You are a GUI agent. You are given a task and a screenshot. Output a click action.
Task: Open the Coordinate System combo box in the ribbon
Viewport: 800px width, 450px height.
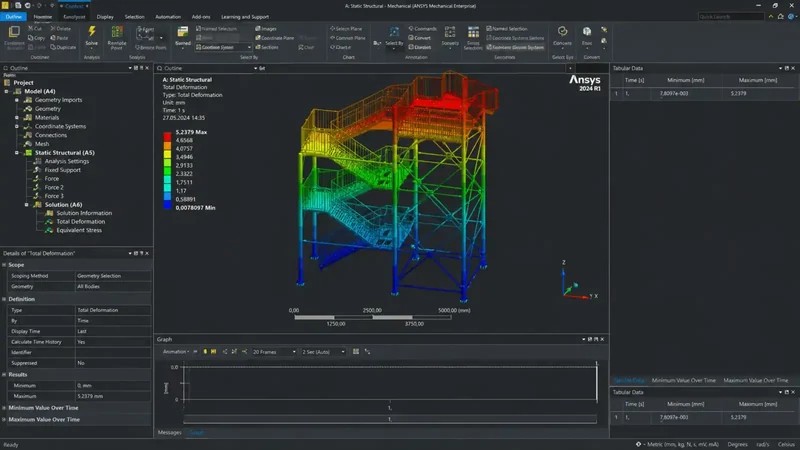click(x=223, y=47)
